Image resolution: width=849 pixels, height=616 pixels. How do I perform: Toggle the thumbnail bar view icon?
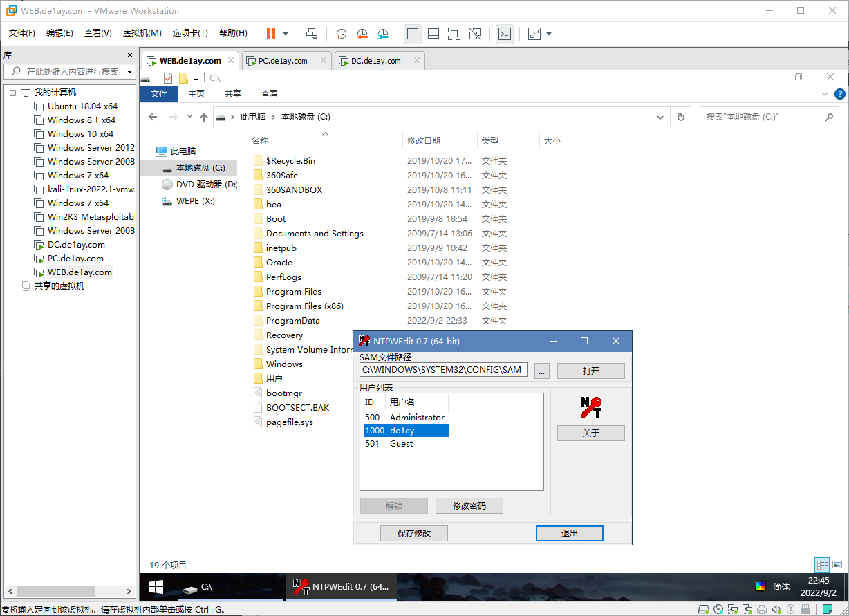pyautogui.click(x=433, y=33)
